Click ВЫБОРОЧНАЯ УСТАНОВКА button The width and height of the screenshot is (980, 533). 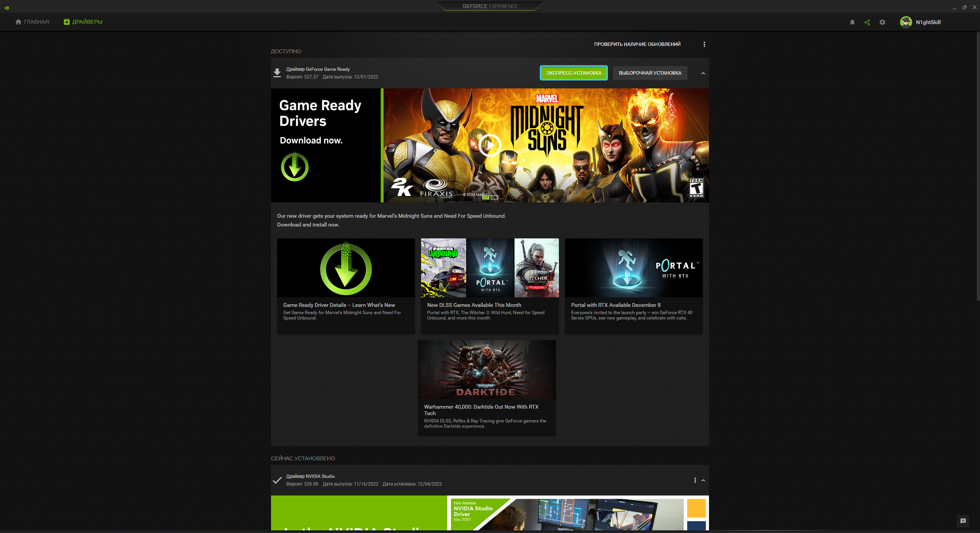click(650, 73)
